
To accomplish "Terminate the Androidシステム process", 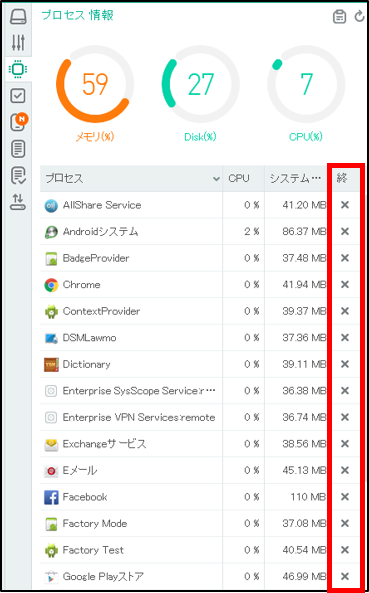I will (x=344, y=231).
